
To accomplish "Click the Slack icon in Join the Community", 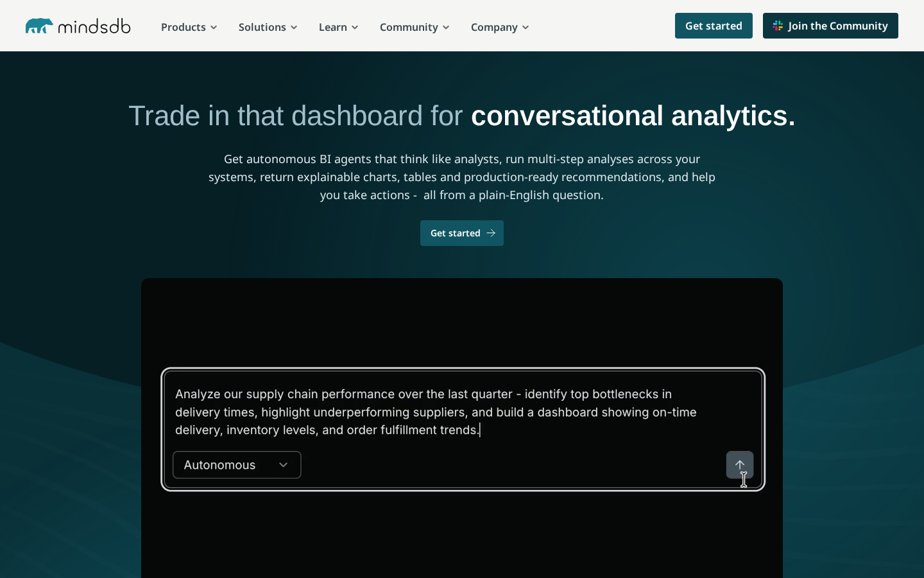I will (778, 26).
